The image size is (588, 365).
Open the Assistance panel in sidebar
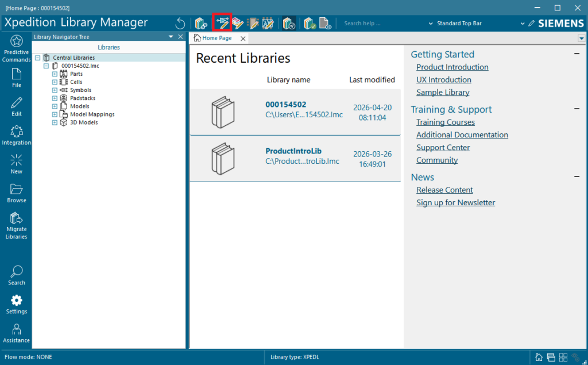(17, 333)
